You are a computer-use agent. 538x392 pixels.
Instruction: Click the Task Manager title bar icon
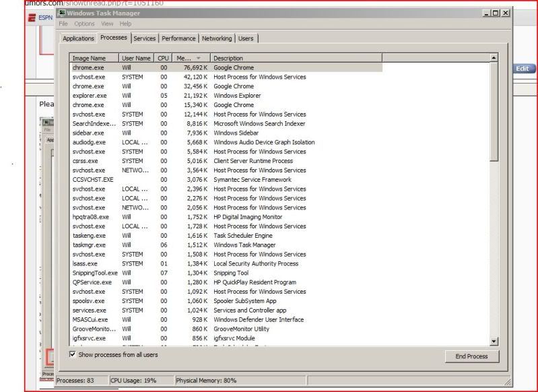[x=62, y=13]
